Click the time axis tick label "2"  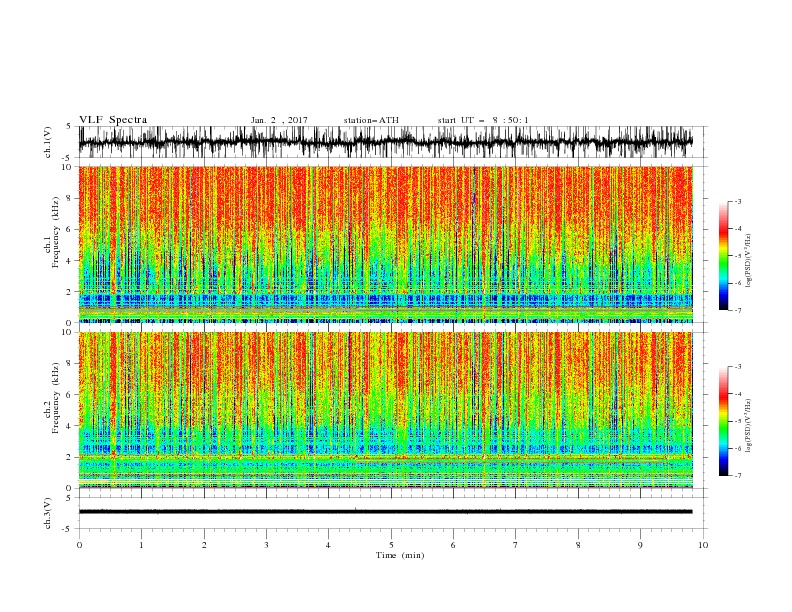click(204, 545)
